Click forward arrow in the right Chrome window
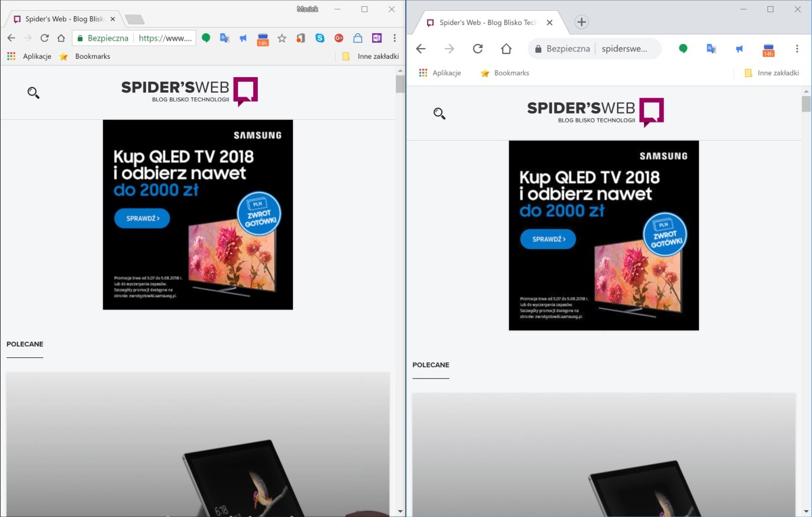 449,49
